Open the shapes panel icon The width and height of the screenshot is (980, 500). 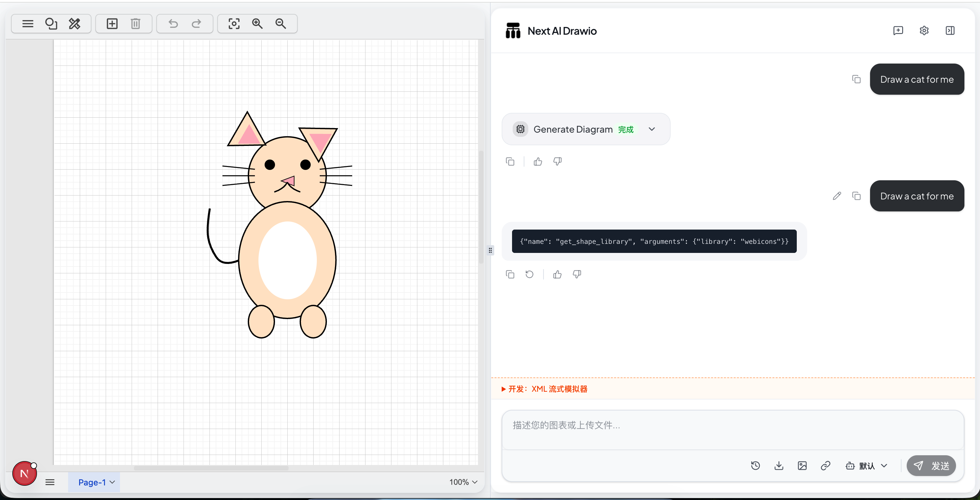click(51, 24)
